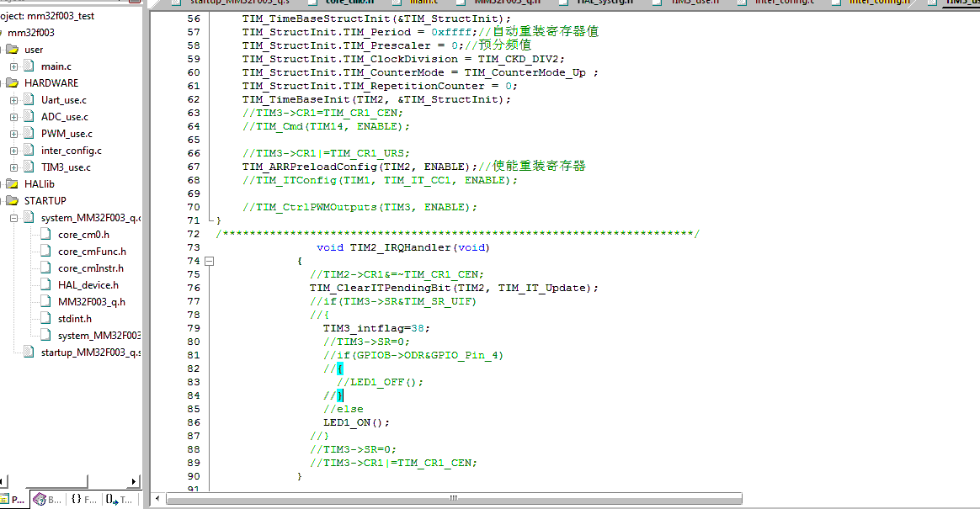Screen dimensions: 980x509
Task: Select the mm32f003_test project root
Action: pos(47,16)
